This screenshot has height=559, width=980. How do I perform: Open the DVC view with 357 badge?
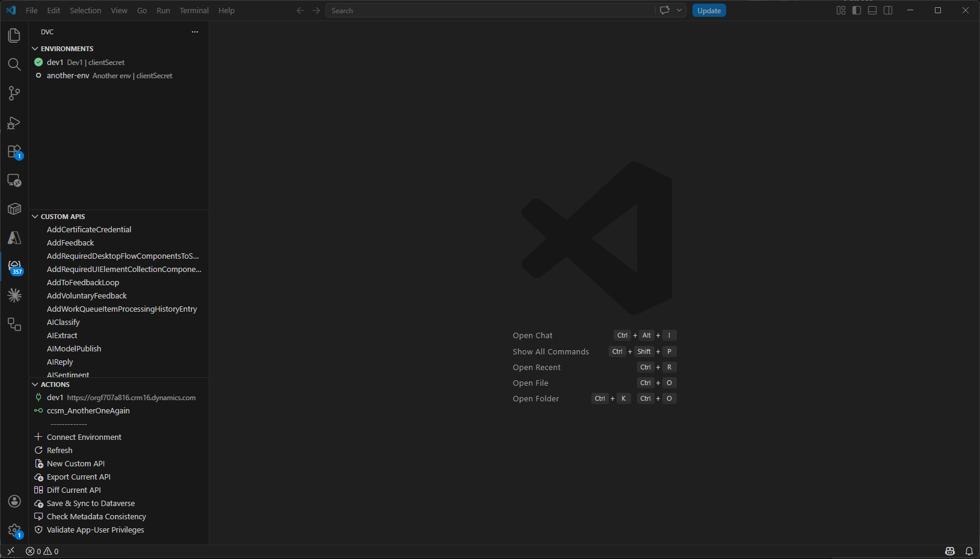tap(14, 267)
